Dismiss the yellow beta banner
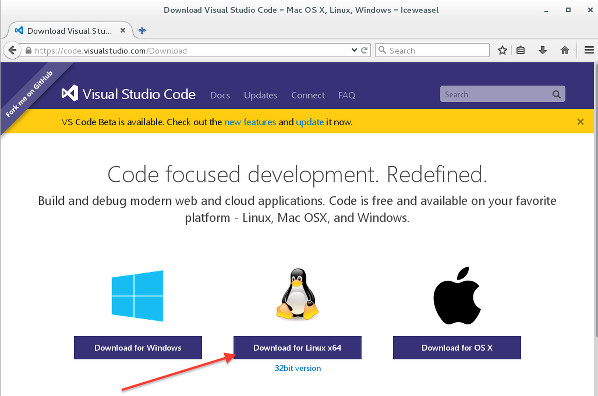 point(580,122)
